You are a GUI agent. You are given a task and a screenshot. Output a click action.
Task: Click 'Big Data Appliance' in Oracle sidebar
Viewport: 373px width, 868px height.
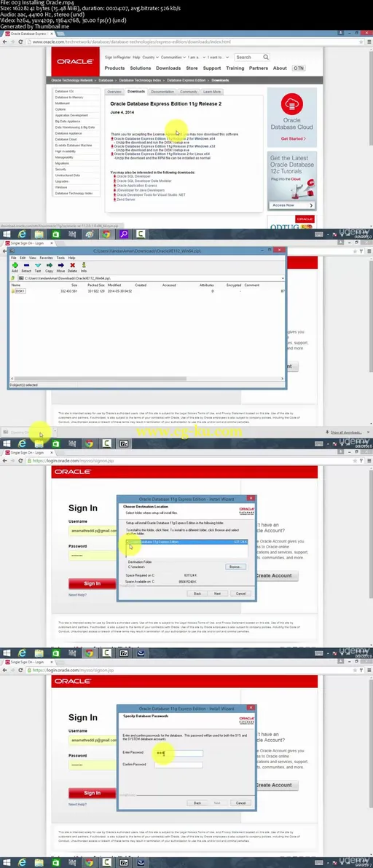(68, 121)
